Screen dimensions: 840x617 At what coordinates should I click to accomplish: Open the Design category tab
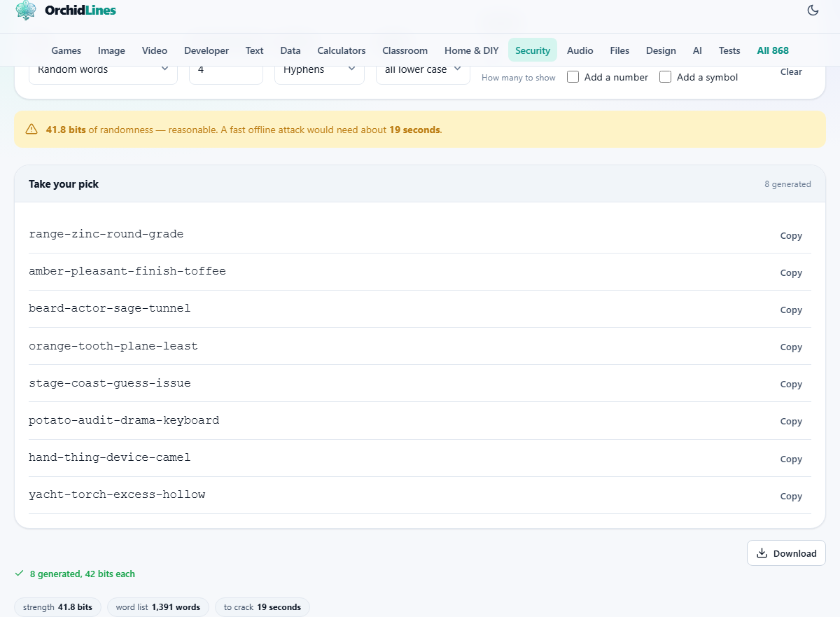tap(661, 50)
